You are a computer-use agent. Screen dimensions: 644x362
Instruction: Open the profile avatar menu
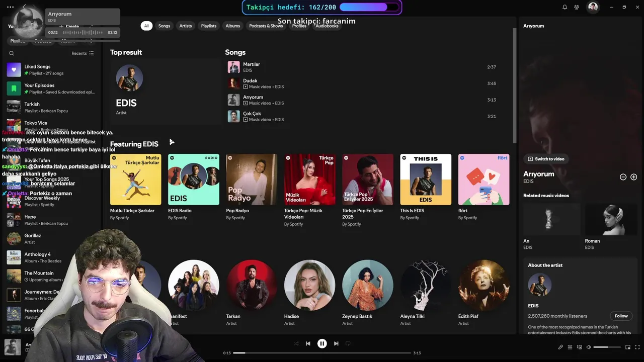coord(593,7)
